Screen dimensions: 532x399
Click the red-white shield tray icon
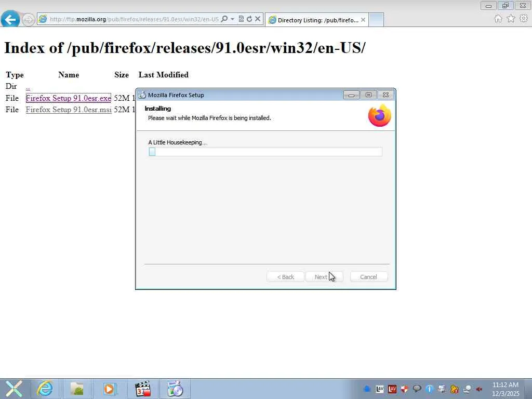point(404,389)
